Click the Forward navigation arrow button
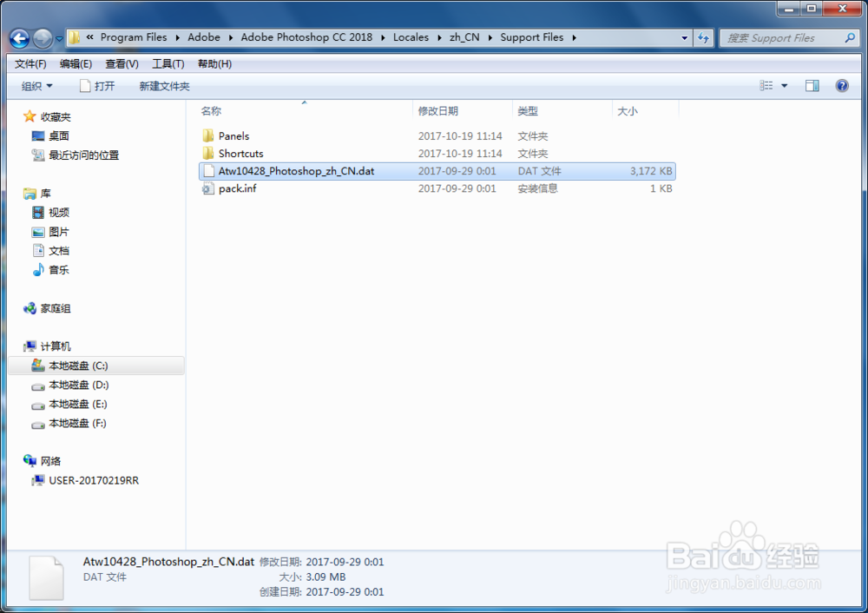The image size is (868, 613). click(x=43, y=38)
